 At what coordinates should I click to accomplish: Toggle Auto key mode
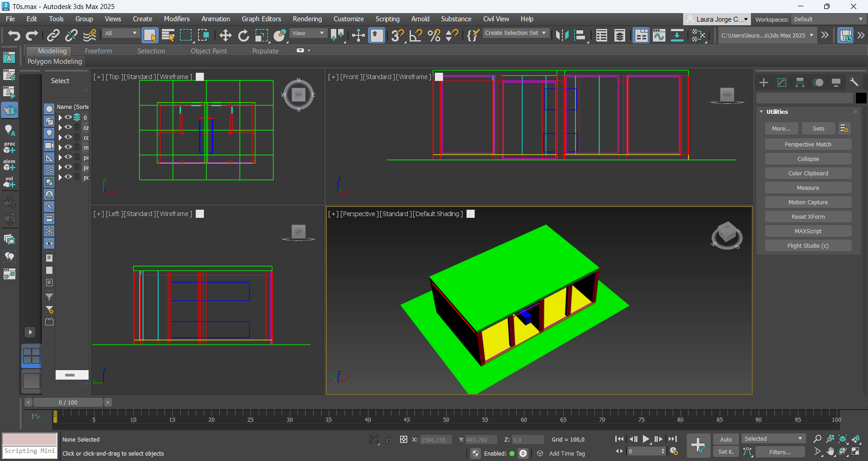coord(726,439)
